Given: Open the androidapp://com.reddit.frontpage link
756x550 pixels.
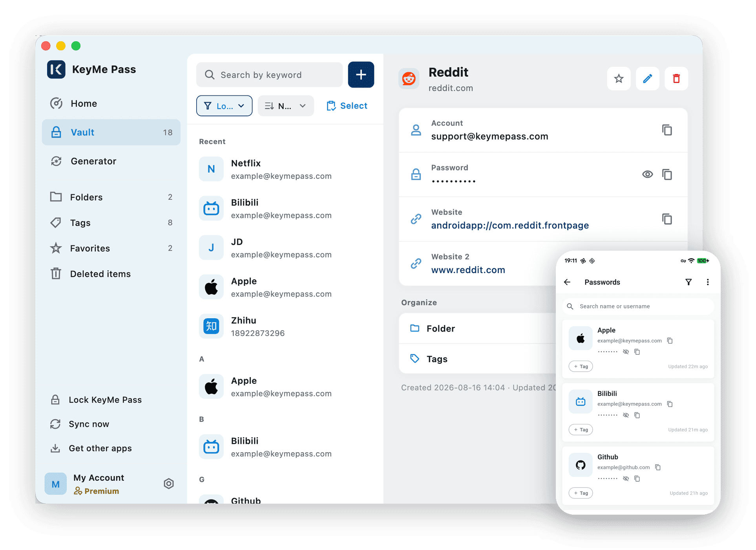Looking at the screenshot, I should point(510,225).
